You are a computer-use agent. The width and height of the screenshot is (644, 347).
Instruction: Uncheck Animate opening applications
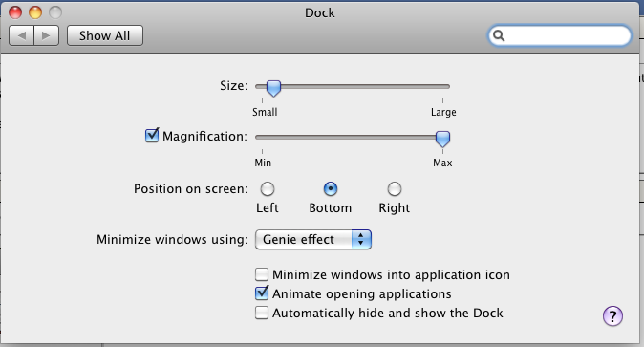pos(262,293)
